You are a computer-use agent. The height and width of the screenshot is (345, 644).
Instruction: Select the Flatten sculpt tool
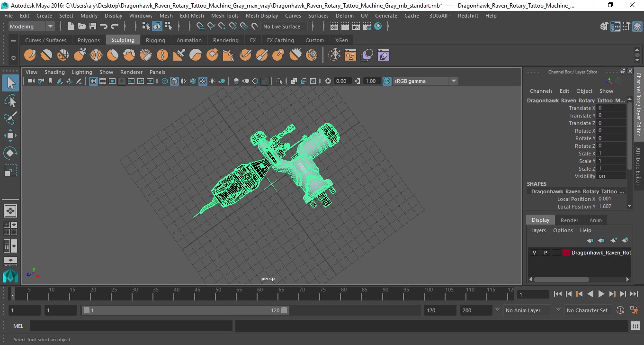113,55
